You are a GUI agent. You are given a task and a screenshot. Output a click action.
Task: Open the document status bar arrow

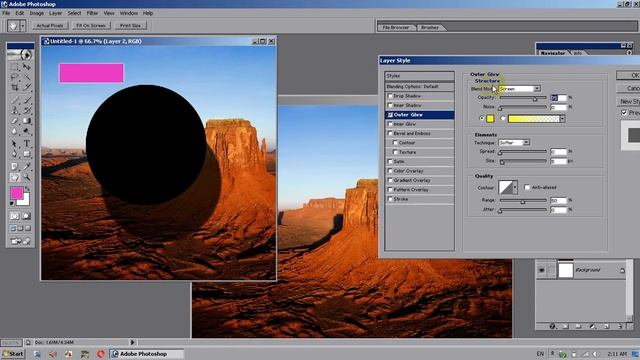(132, 342)
